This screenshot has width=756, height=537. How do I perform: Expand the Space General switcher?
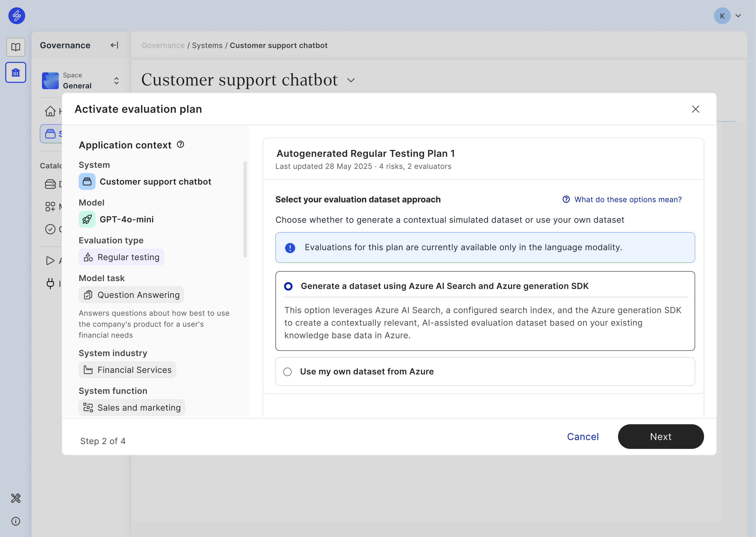coord(116,81)
